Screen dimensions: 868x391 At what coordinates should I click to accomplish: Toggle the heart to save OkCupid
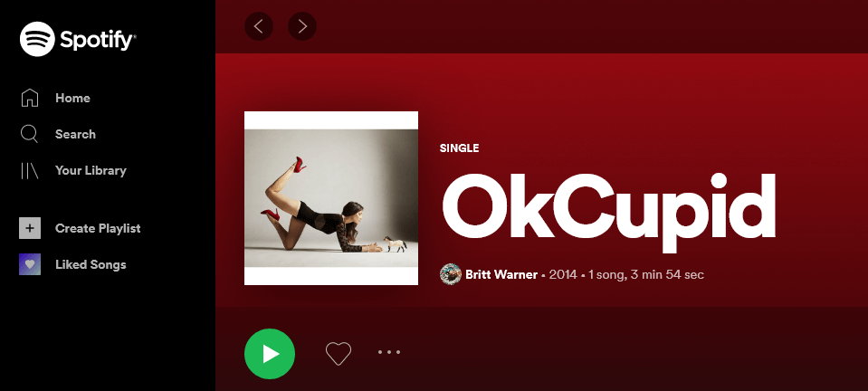tap(339, 353)
